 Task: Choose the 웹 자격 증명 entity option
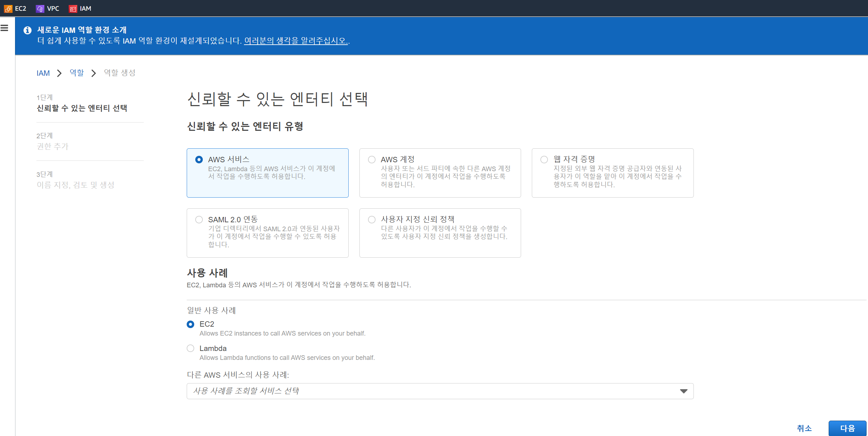pos(544,160)
